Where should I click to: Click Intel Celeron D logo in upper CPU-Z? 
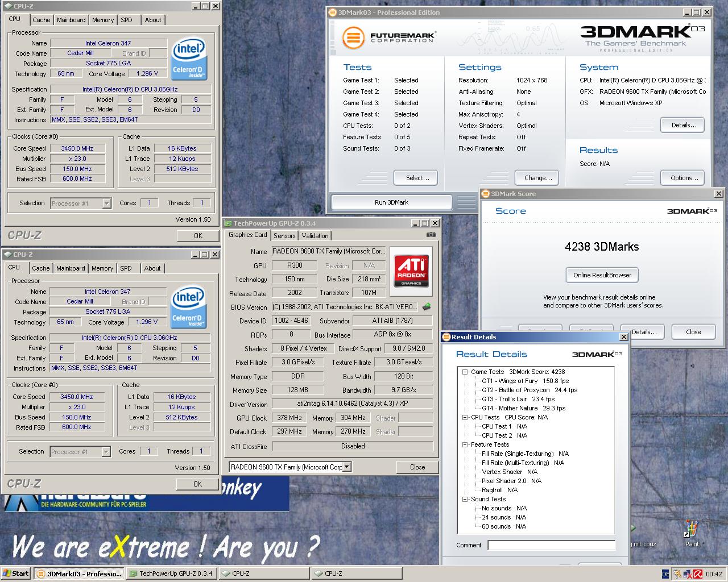pyautogui.click(x=188, y=59)
